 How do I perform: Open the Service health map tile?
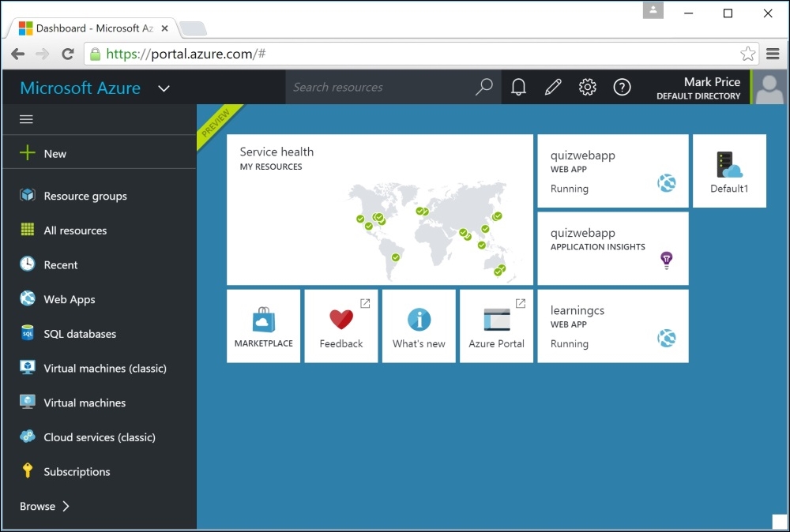(x=380, y=209)
